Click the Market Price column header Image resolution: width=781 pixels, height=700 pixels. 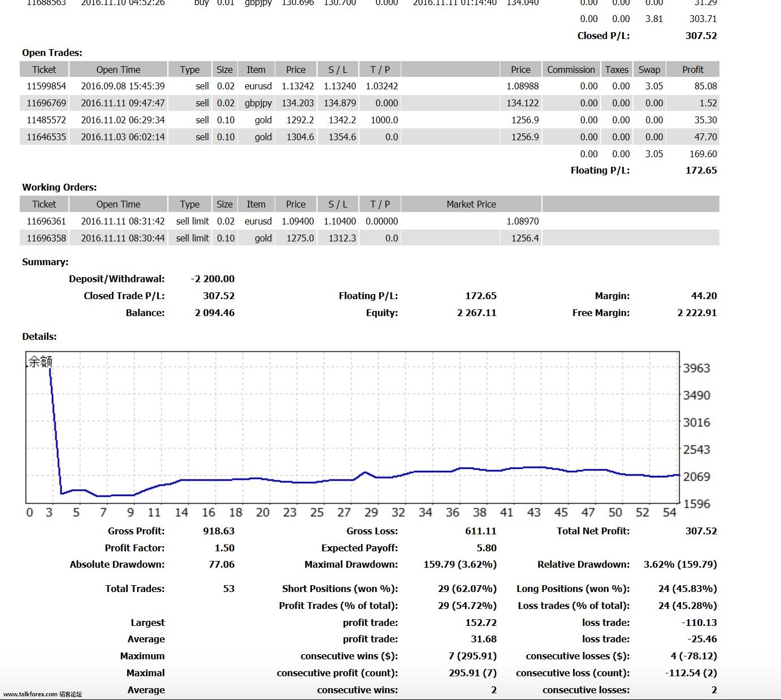pos(471,204)
